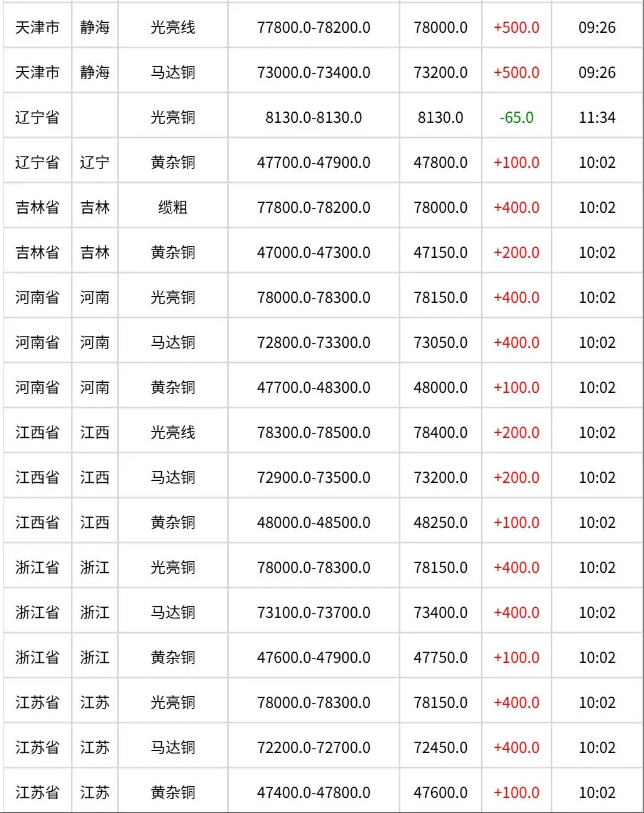
Task: Select 78000.0-78300.0 range in 浙江省 row
Action: click(314, 568)
